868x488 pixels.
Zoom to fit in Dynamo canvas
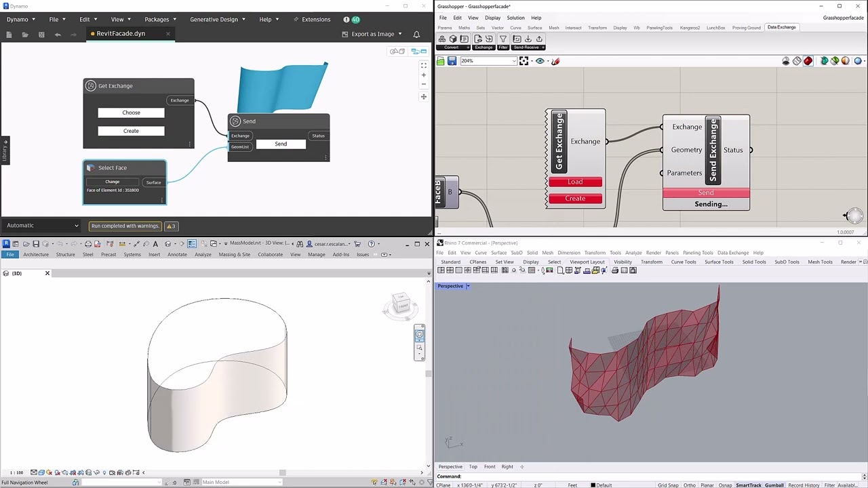(424, 66)
